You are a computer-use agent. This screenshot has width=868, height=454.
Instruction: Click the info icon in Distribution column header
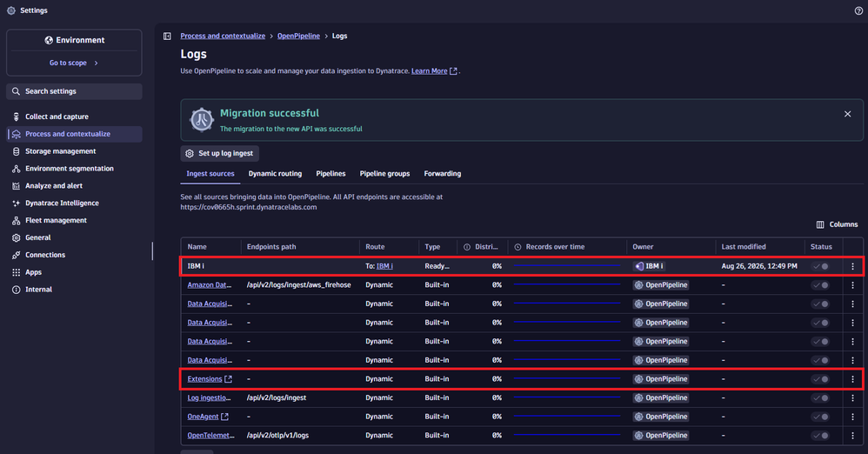467,247
